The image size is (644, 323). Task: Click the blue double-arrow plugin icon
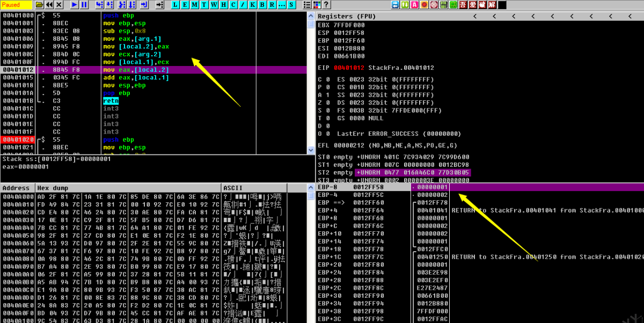pyautogui.click(x=395, y=5)
